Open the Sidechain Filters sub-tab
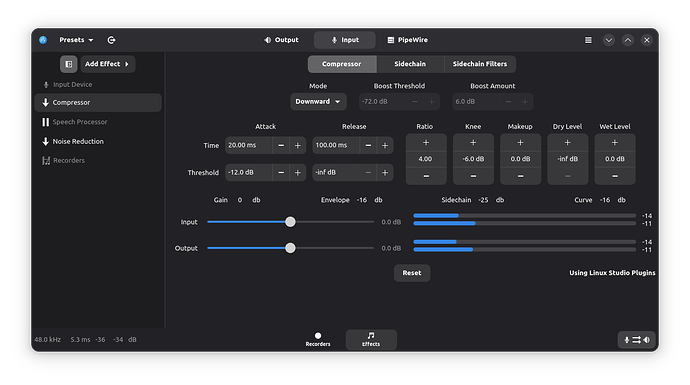 480,64
